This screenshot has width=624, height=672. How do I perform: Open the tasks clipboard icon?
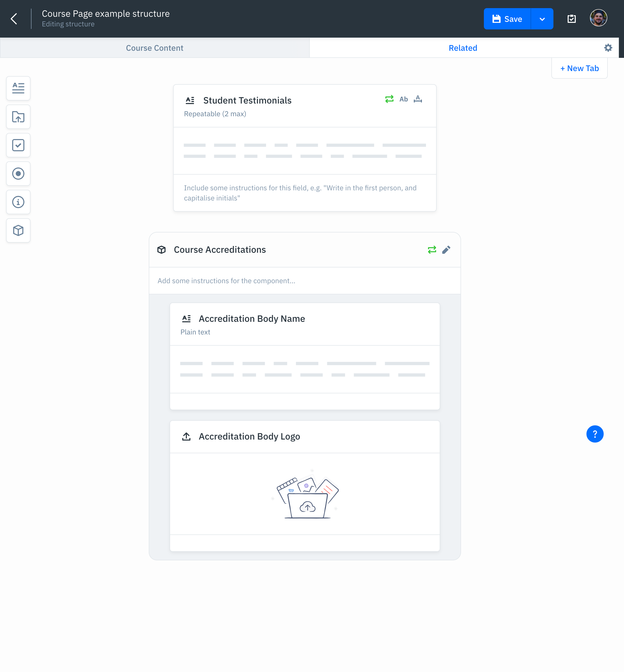[x=571, y=19]
